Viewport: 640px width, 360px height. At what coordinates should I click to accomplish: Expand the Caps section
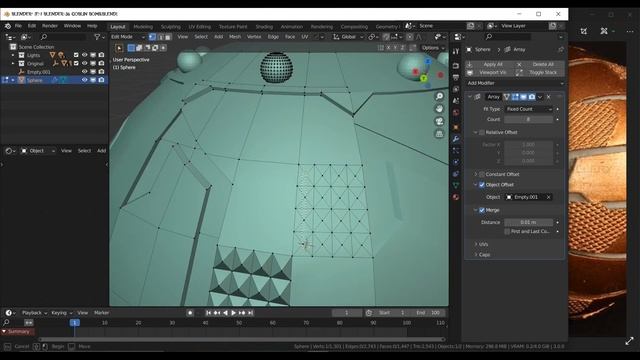pos(484,255)
